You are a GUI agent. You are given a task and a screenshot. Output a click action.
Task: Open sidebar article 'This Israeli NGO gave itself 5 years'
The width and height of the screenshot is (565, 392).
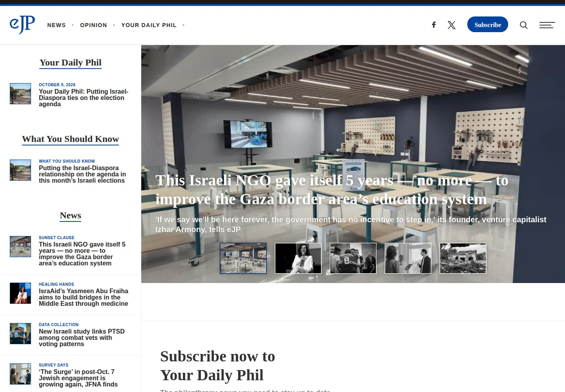tap(82, 254)
